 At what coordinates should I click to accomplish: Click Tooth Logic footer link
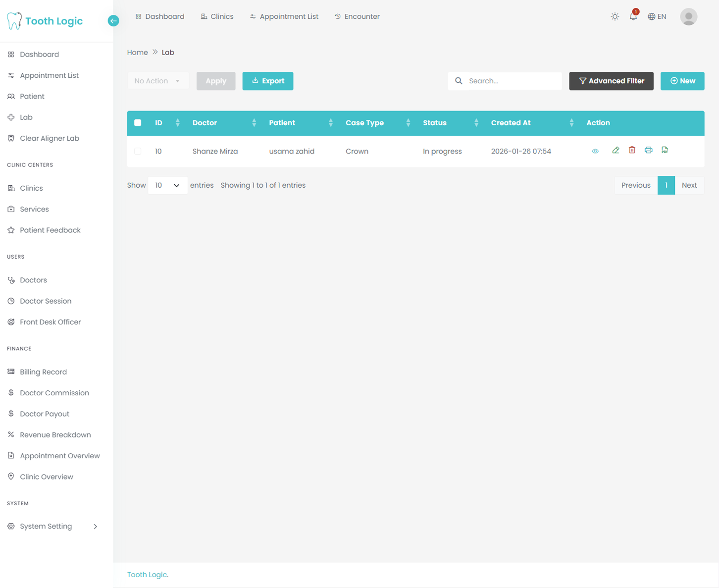click(x=147, y=575)
